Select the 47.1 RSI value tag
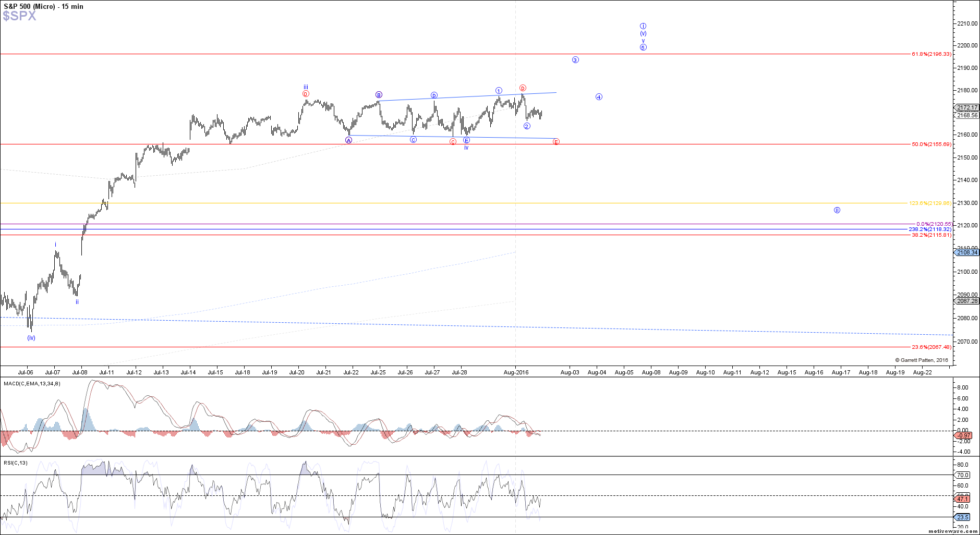Image resolution: width=980 pixels, height=535 pixels. [963, 499]
